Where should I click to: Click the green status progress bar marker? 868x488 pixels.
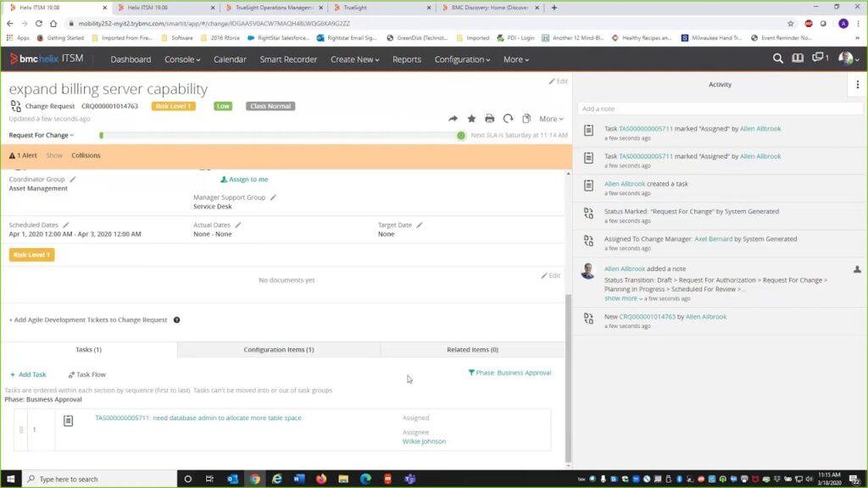(461, 136)
